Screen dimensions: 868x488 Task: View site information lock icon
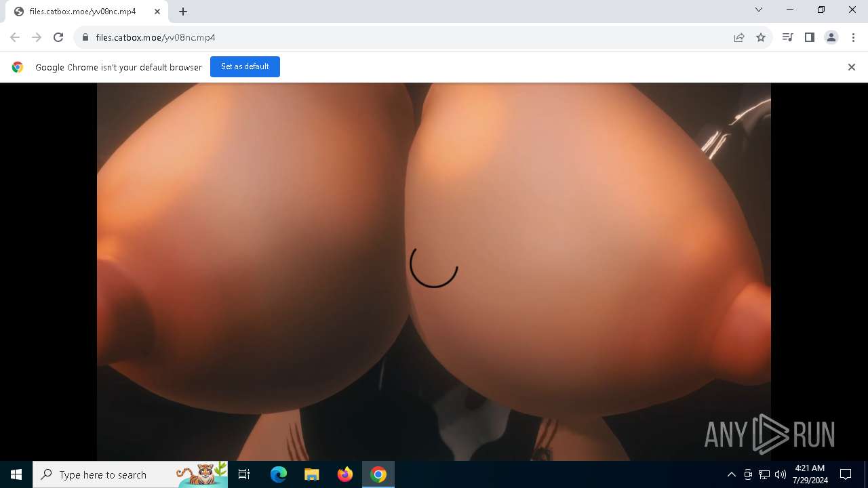(85, 37)
